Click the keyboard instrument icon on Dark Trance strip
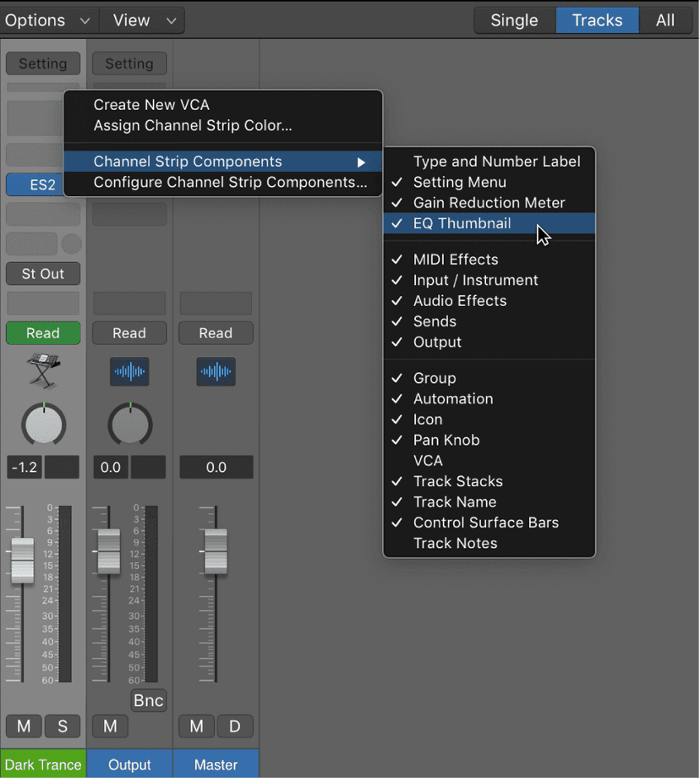This screenshot has height=778, width=700. [43, 370]
